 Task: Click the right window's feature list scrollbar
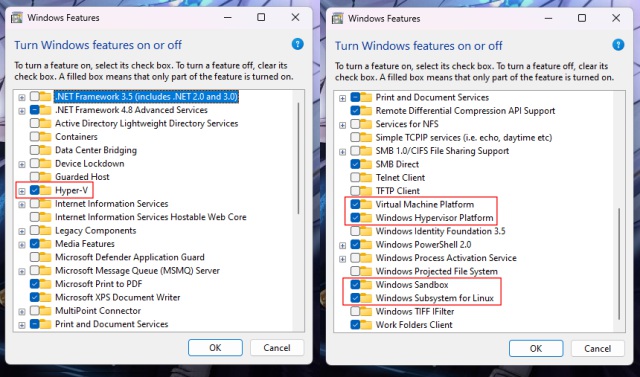pos(619,264)
